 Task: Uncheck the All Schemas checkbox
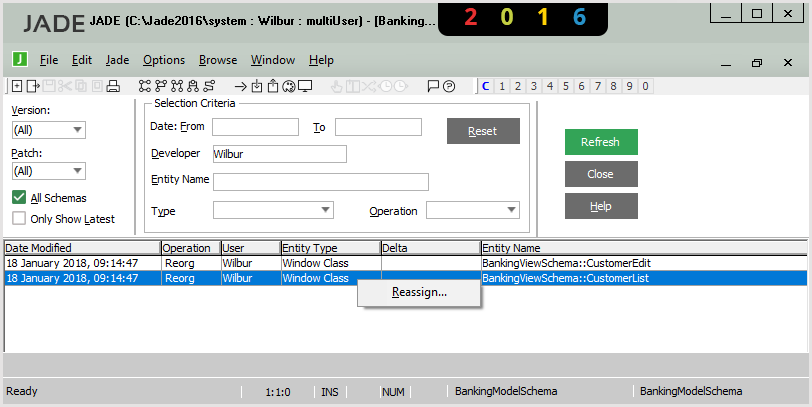pyautogui.click(x=19, y=198)
